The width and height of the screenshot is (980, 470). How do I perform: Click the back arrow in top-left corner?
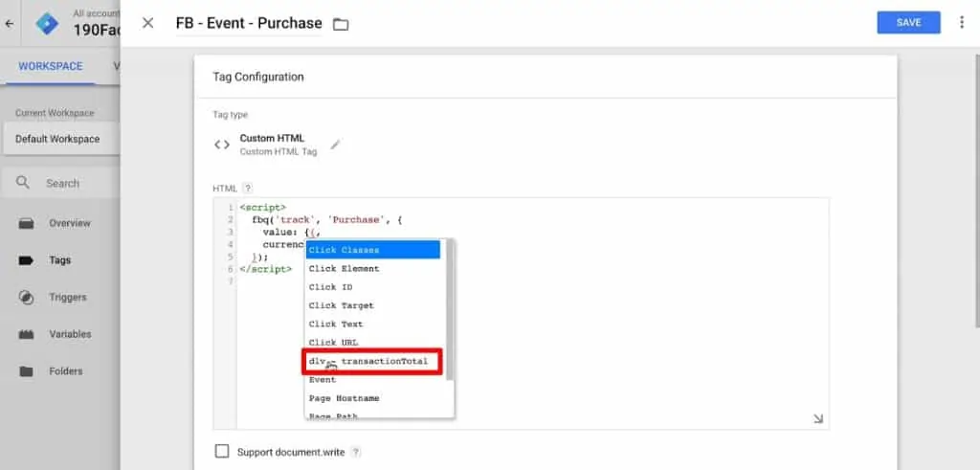[9, 24]
